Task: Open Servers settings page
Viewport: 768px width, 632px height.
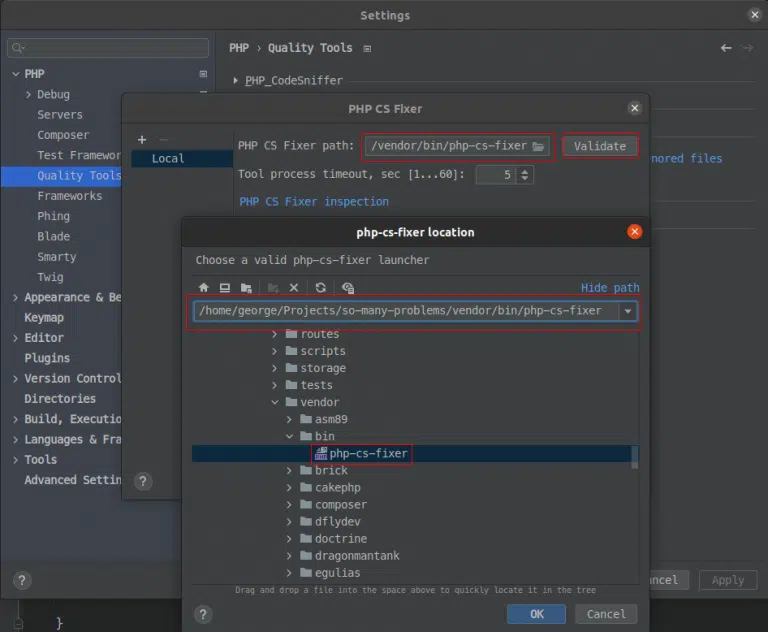Action: tap(60, 115)
